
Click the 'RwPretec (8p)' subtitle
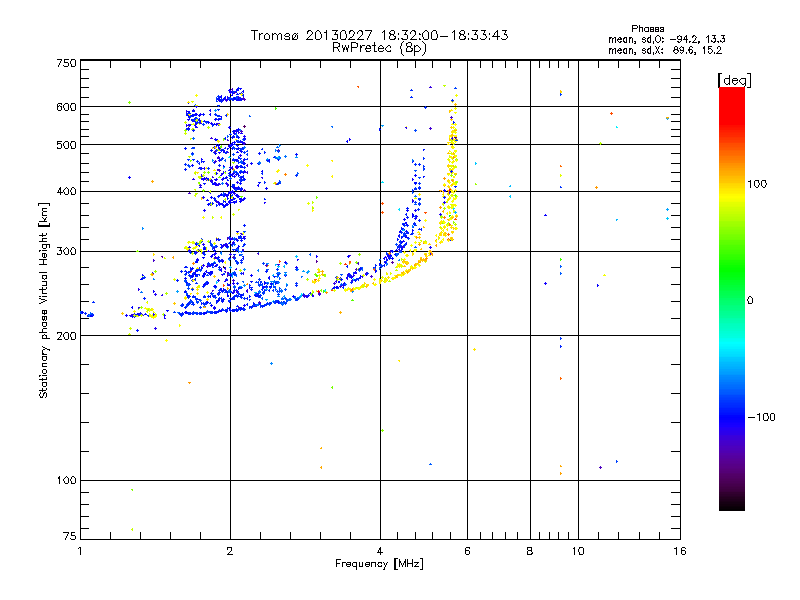coord(379,48)
